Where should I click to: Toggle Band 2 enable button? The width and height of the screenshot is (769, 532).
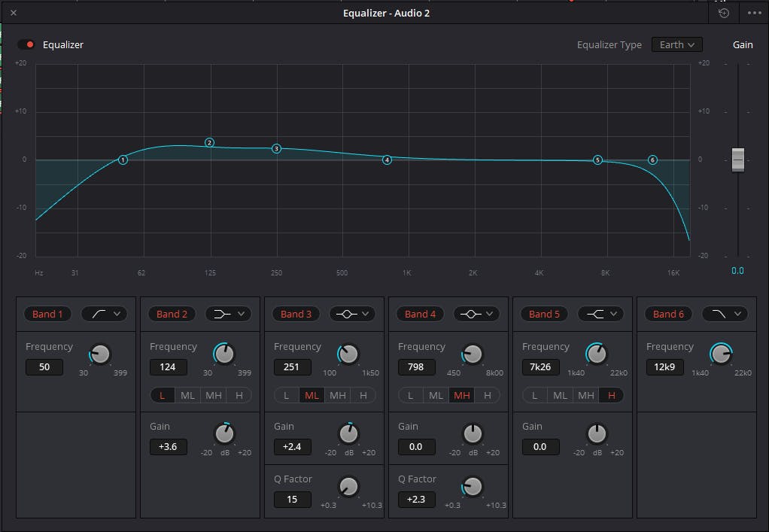(172, 314)
